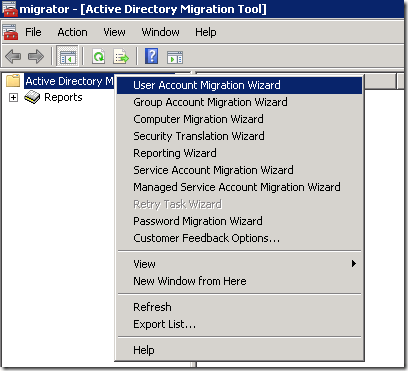Choose New Window from Here
408x371 pixels.
click(x=239, y=281)
